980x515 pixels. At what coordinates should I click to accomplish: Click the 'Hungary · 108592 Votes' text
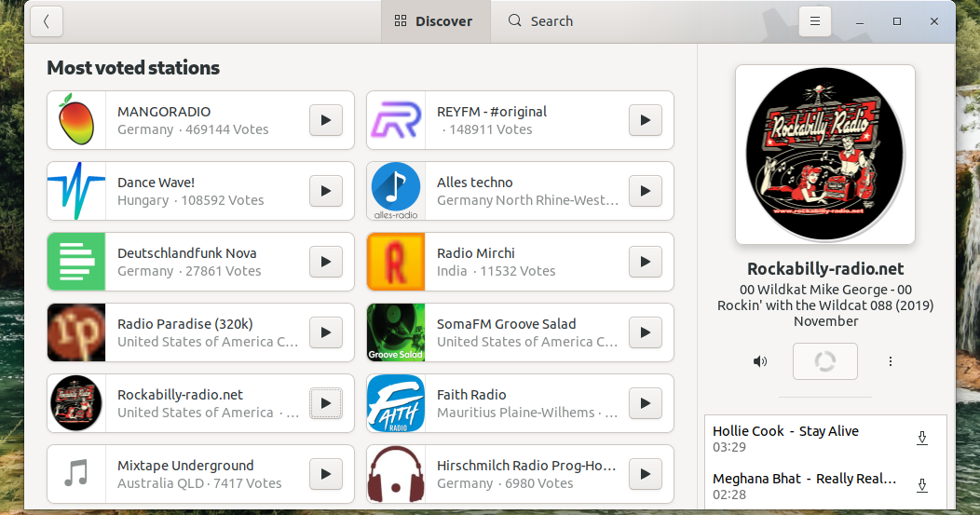[191, 200]
